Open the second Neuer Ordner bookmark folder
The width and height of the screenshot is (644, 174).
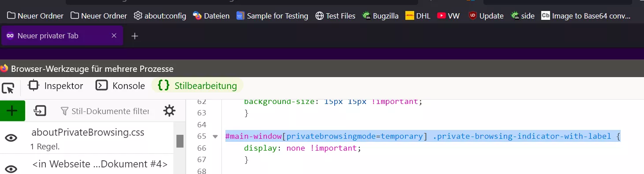coord(99,16)
